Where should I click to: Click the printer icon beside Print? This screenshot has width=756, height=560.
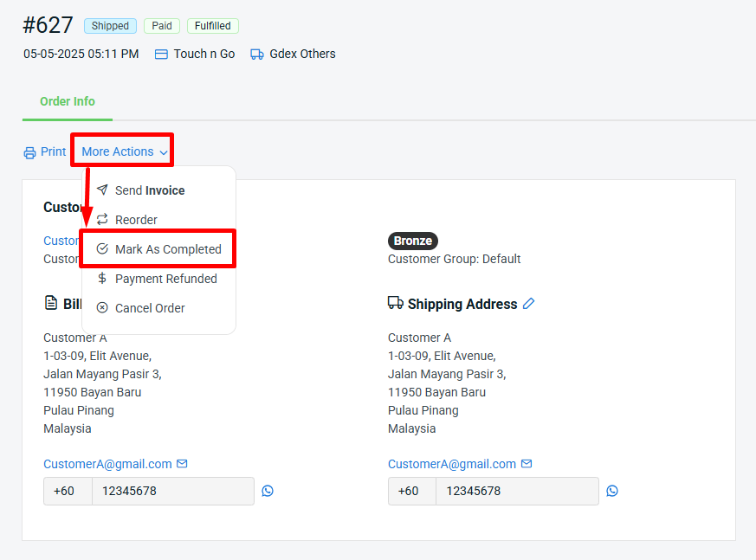coord(29,152)
